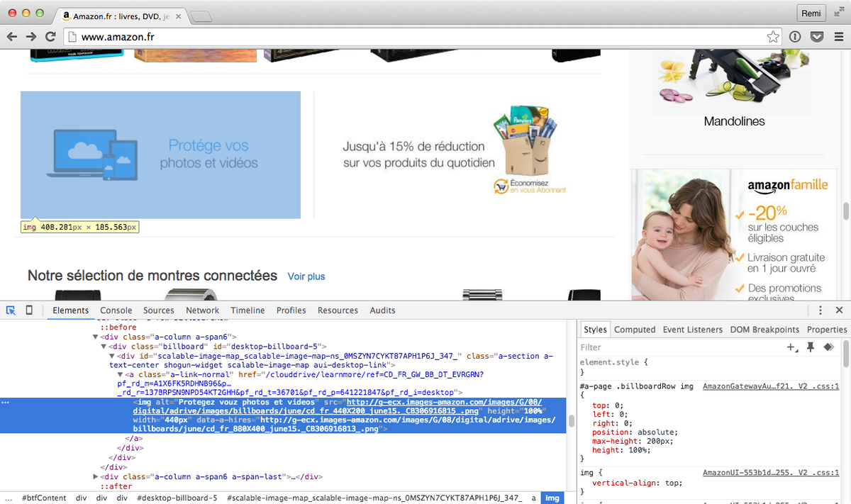Close the DevTools panel
The width and height of the screenshot is (851, 504).
(x=839, y=310)
